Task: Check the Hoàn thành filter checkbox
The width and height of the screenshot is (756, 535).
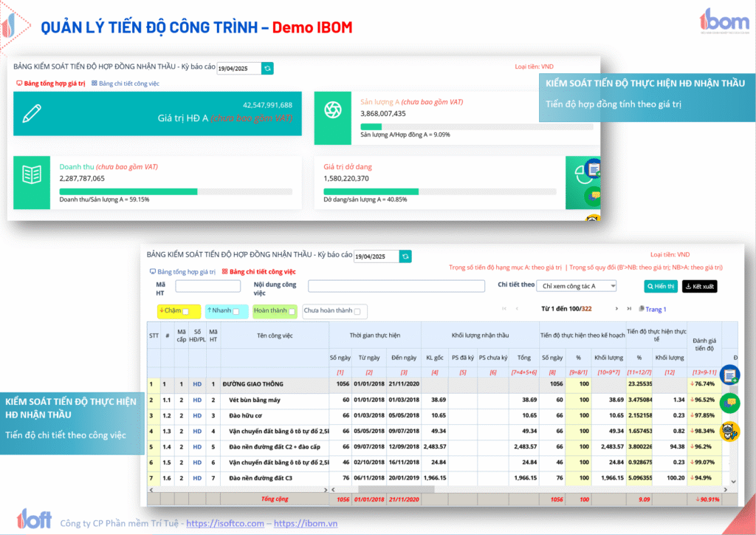Action: (x=292, y=311)
